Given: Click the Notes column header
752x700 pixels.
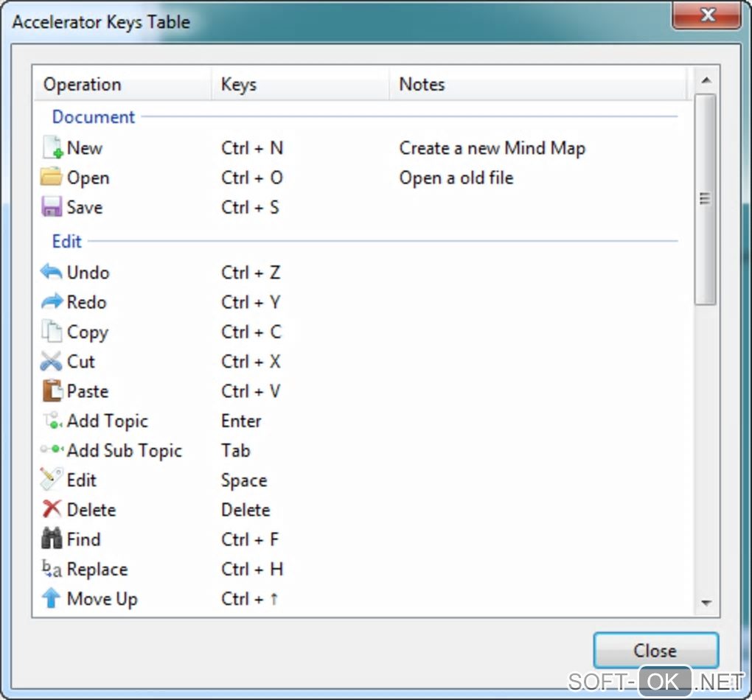Looking at the screenshot, I should pyautogui.click(x=537, y=85).
